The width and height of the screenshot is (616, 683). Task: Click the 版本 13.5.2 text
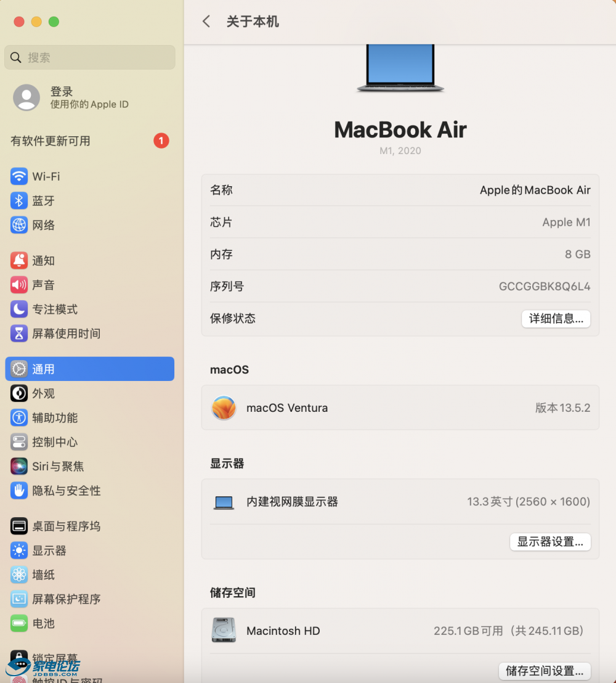562,408
